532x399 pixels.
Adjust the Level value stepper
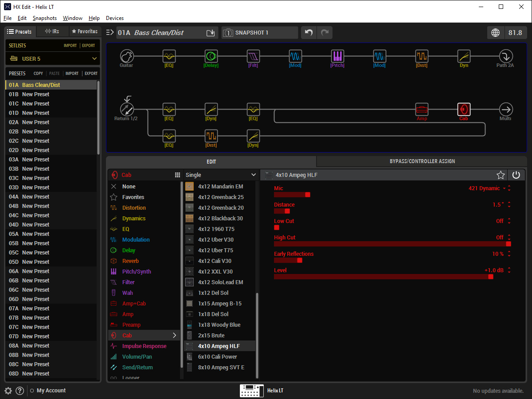point(509,270)
